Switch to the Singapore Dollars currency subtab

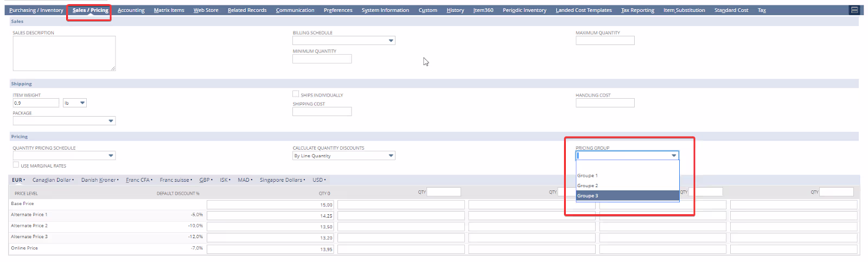click(281, 180)
